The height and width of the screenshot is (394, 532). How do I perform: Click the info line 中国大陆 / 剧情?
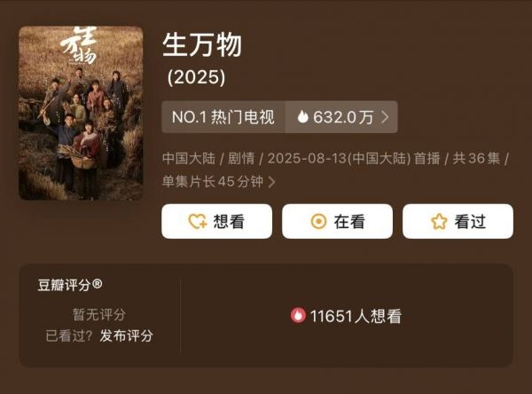click(x=208, y=159)
